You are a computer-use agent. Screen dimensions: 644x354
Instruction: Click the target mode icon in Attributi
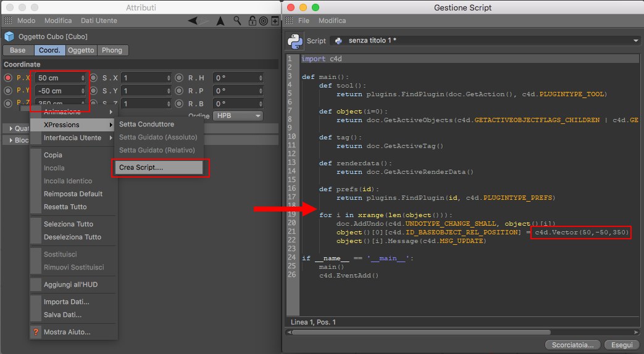264,20
